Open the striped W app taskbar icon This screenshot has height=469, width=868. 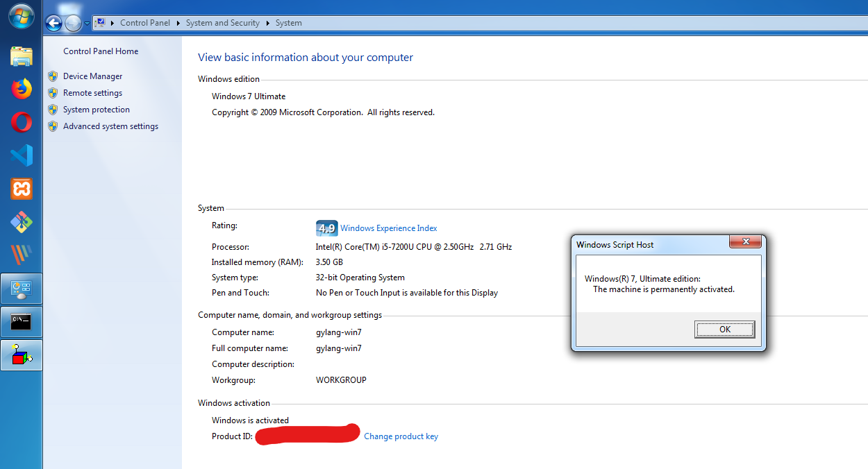22,255
